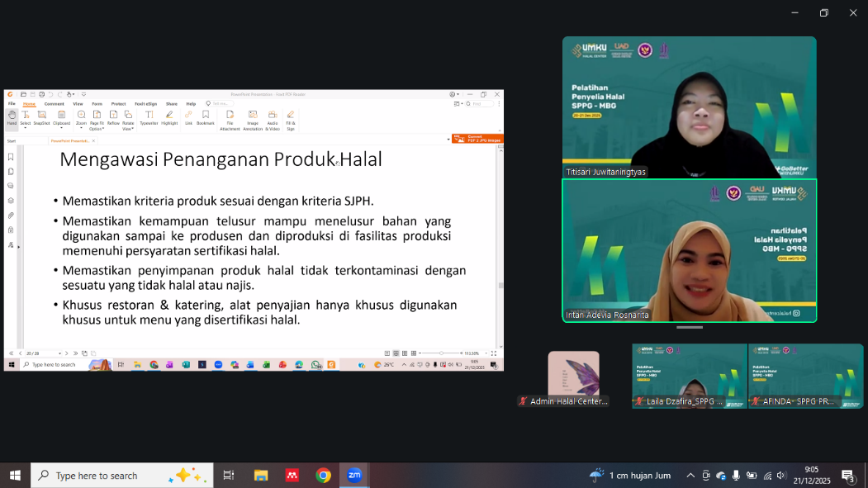Open the Protect tab in Foxit
The height and width of the screenshot is (488, 868).
[118, 104]
